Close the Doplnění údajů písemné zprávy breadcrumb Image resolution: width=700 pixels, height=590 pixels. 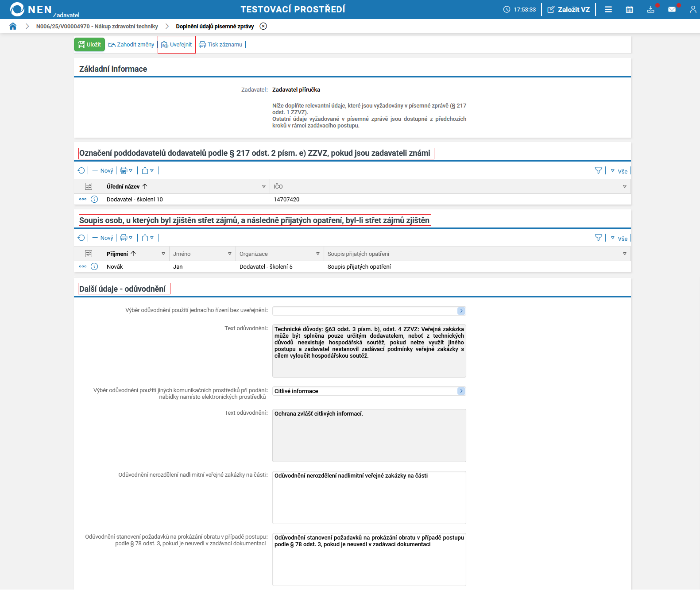(263, 26)
